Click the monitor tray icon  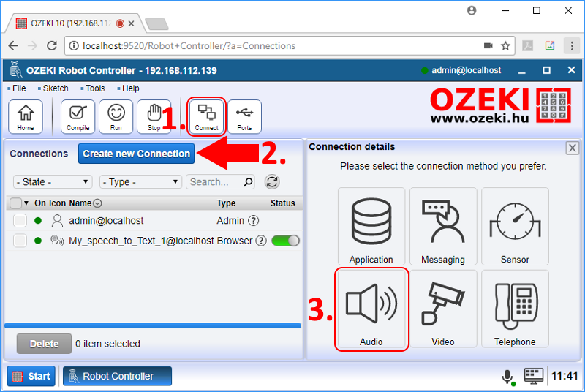coord(534,376)
